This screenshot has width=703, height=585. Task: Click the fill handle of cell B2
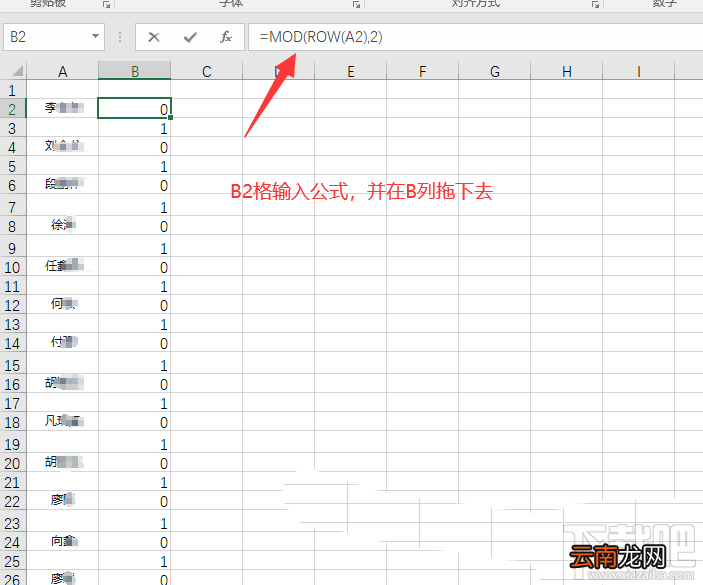coord(171,118)
